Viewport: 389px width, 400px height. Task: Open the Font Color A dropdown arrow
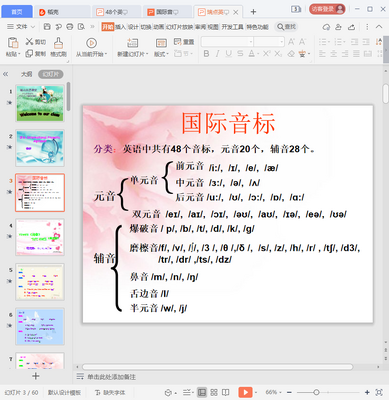(x=258, y=54)
